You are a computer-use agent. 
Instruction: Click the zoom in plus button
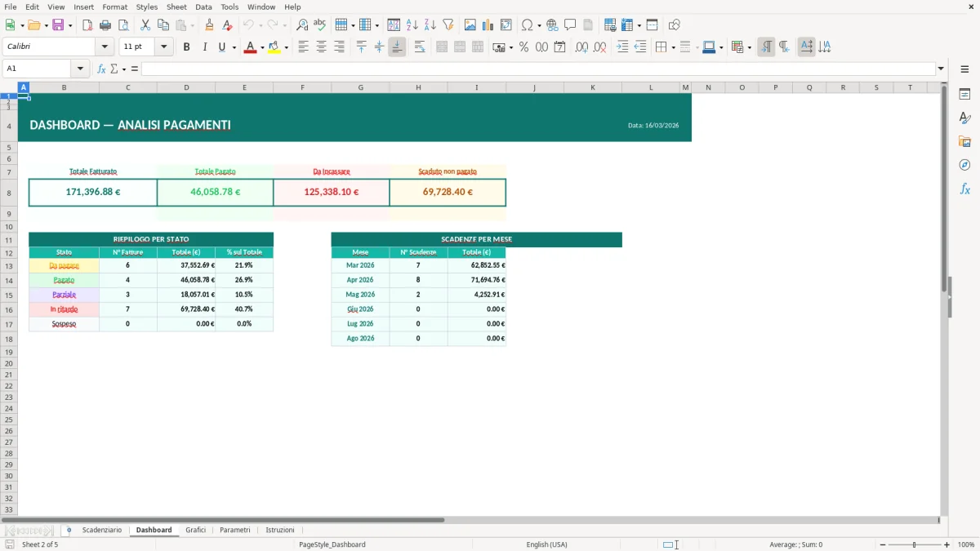(947, 544)
